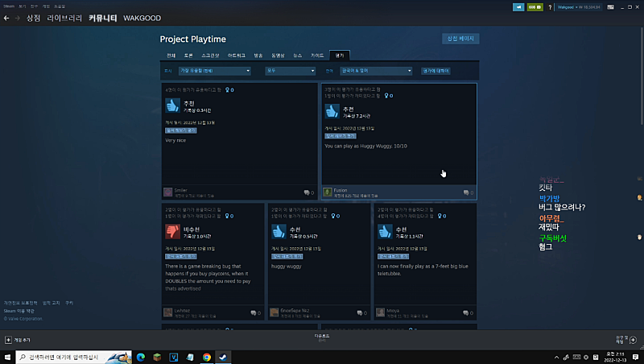The width and height of the screenshot is (644, 364).
Task: Switch to the Artwork tab
Action: [x=236, y=56]
